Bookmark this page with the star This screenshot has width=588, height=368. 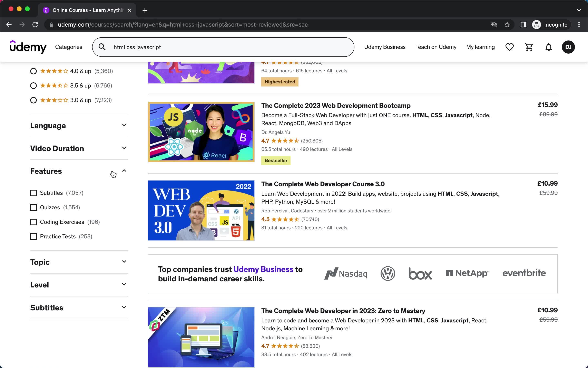coord(507,25)
